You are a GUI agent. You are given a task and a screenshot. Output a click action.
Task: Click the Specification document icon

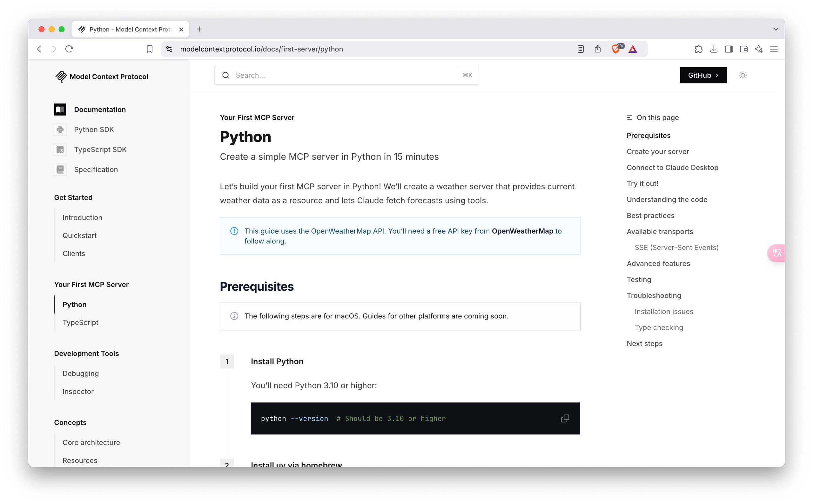point(60,169)
